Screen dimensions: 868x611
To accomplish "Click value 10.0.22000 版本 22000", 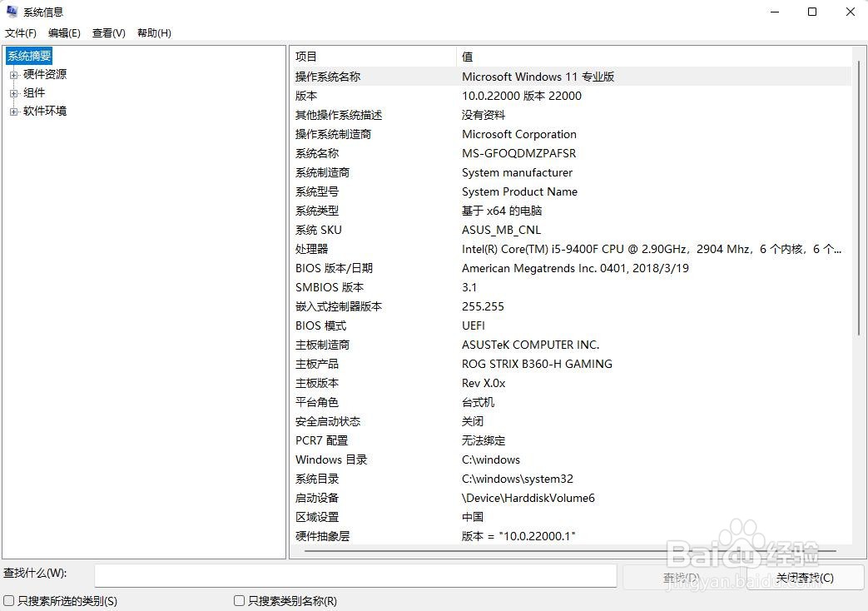I will click(x=522, y=96).
